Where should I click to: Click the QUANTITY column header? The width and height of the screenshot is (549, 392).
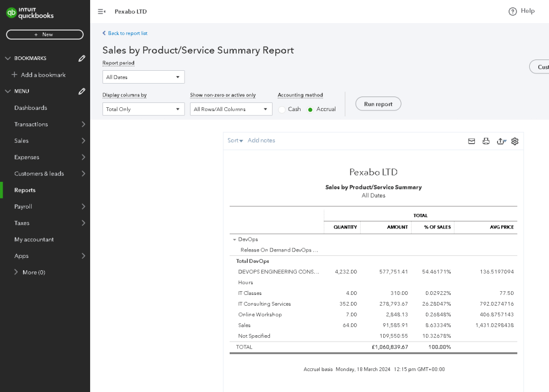[345, 227]
